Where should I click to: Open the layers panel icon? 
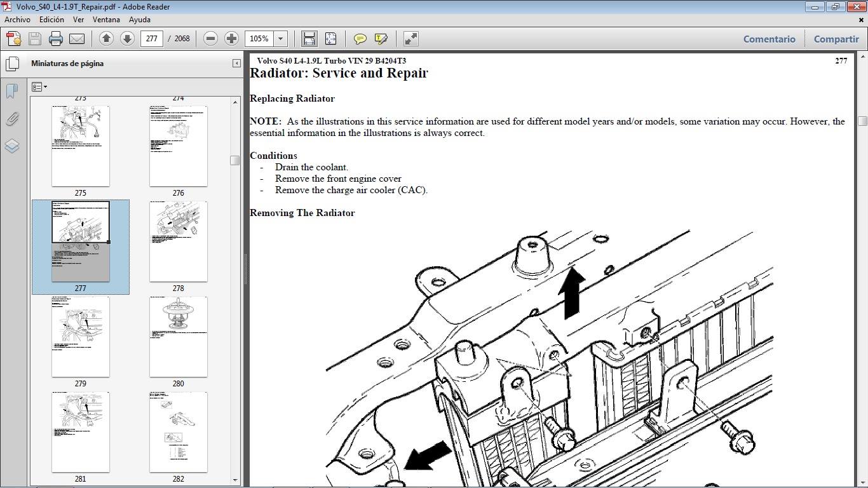[x=11, y=146]
